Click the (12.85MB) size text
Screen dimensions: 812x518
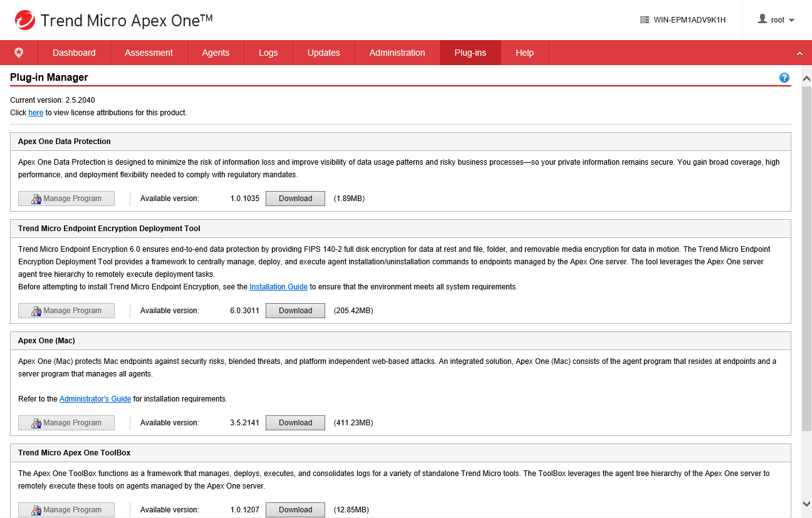[351, 510]
